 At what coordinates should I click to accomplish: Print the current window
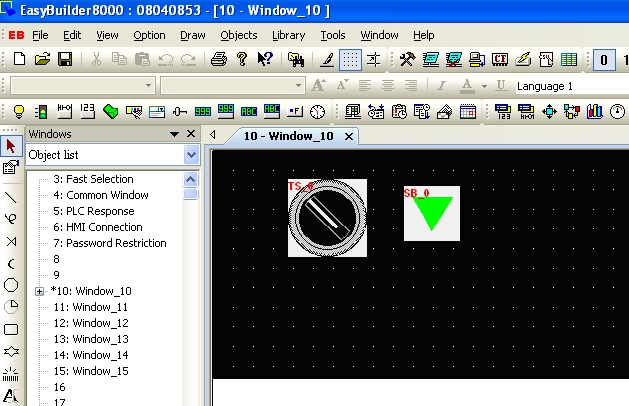point(219,59)
